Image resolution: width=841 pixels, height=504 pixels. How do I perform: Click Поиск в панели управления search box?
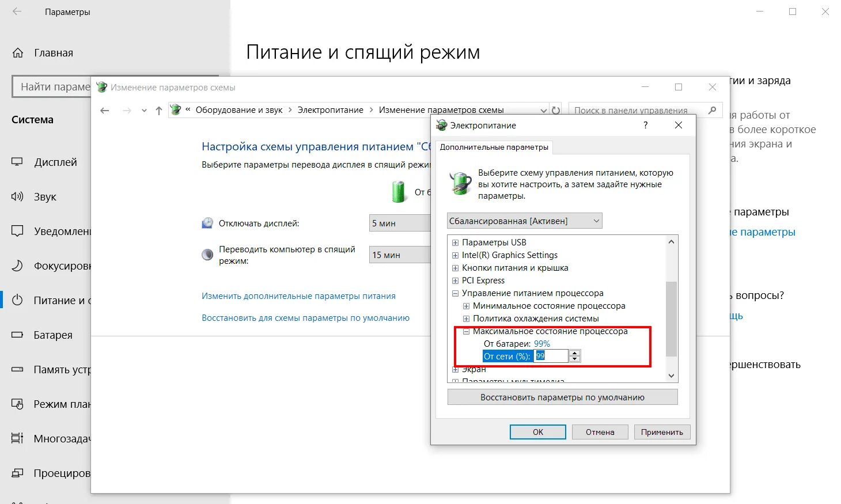pos(645,110)
